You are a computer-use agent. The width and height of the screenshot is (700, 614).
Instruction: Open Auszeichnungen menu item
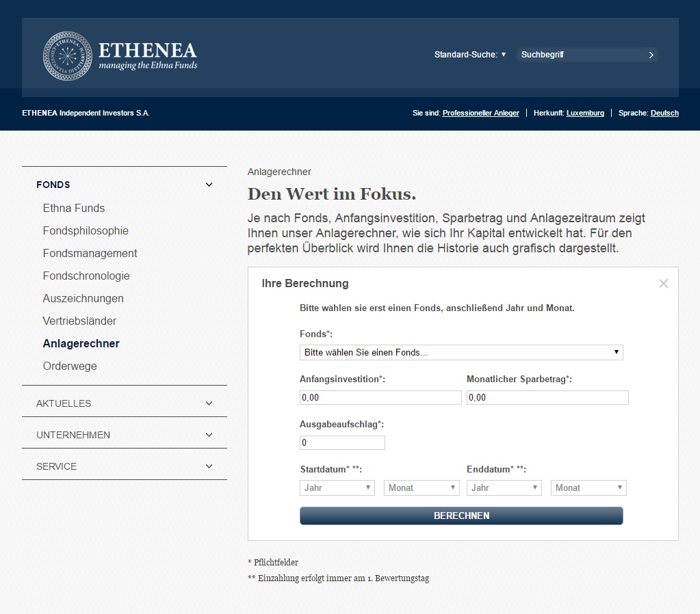[x=83, y=299]
